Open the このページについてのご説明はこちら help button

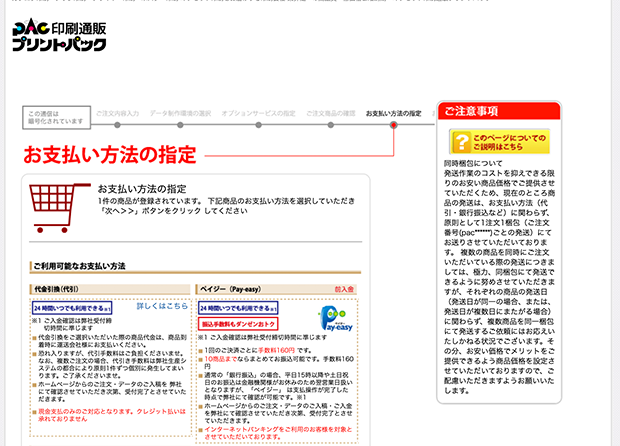coord(499,142)
